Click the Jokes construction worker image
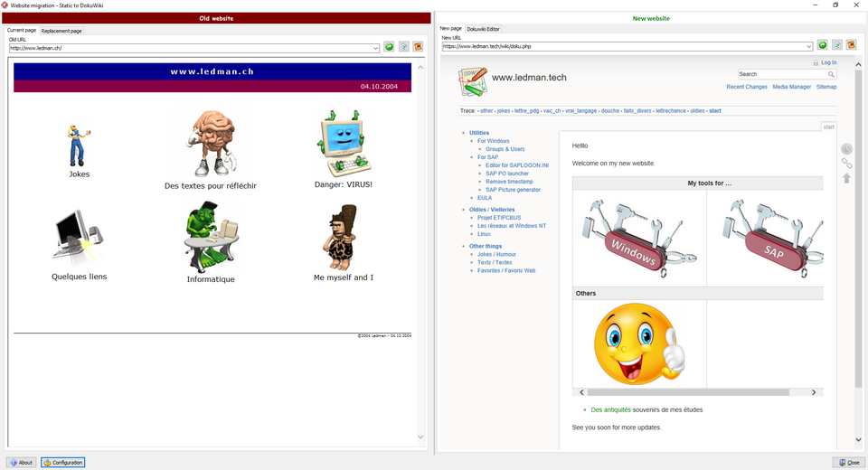Viewport: 868px width, 470px height. click(78, 145)
